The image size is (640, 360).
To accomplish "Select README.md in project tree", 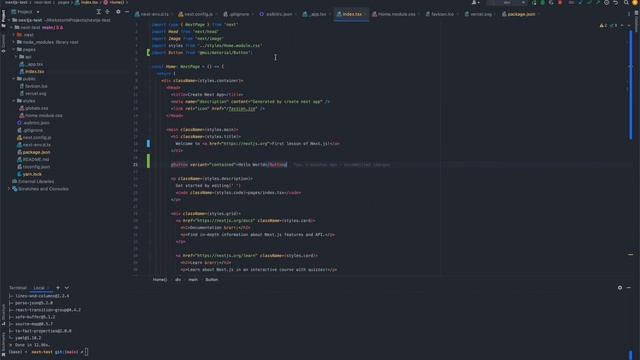I will 33,160.
